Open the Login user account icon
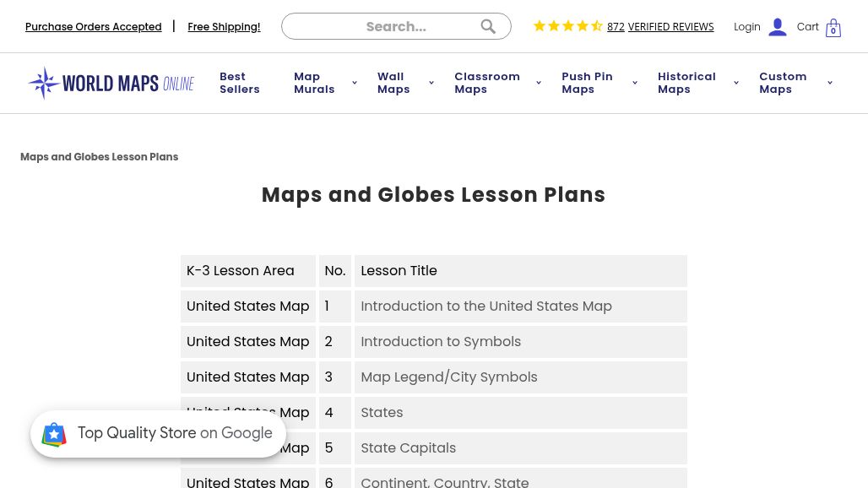 tap(778, 27)
